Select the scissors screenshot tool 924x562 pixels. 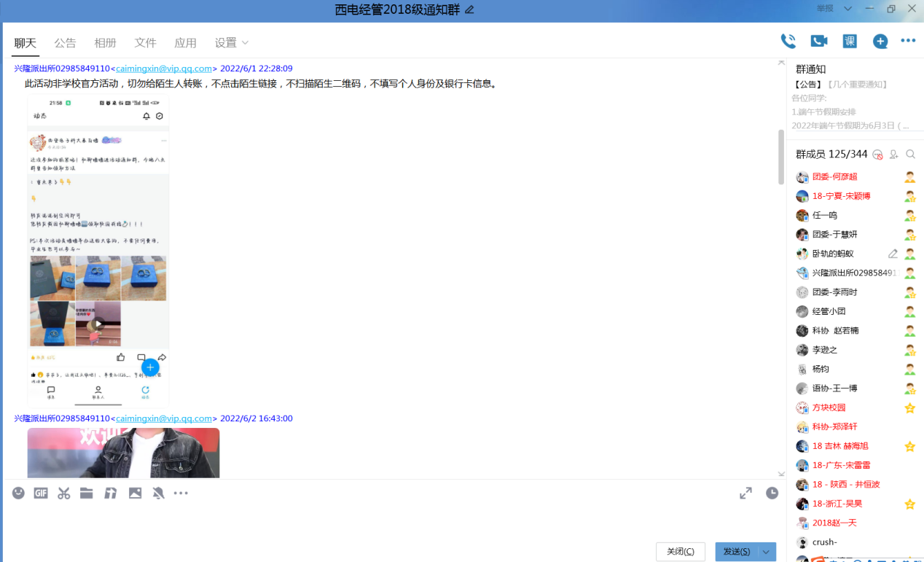pyautogui.click(x=64, y=493)
